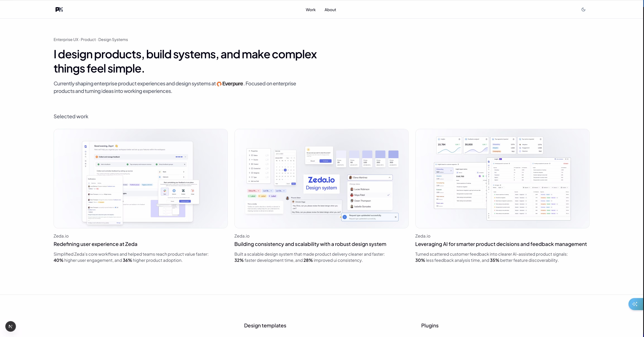Click the "40%" higher user engagement figure
This screenshot has width=644, height=337.
58,260
